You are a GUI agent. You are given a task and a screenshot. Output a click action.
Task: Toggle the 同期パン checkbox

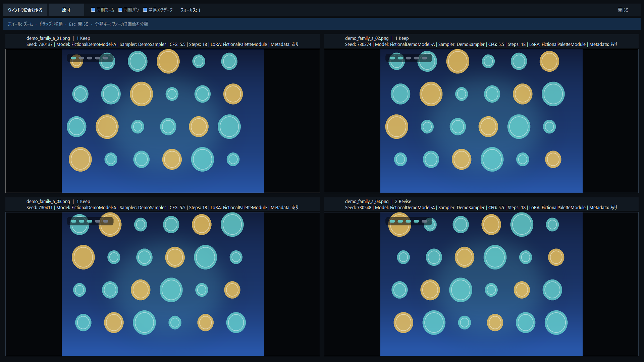coord(129,10)
